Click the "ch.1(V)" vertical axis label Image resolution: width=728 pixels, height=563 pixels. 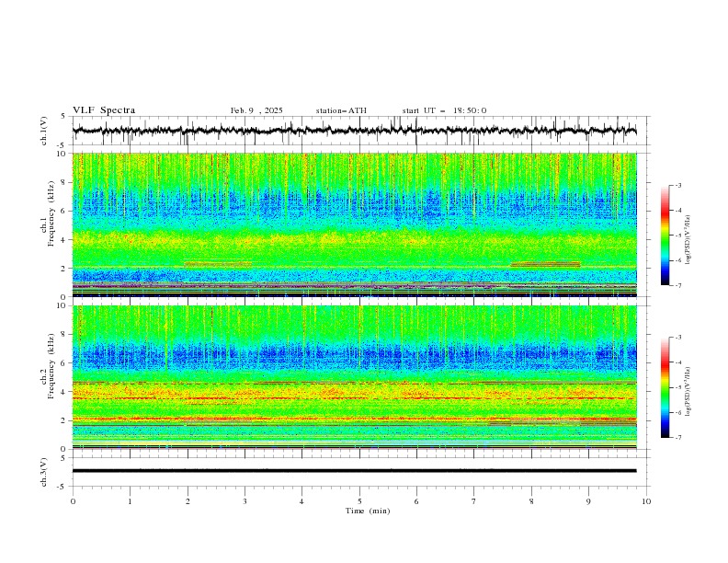pyautogui.click(x=44, y=131)
